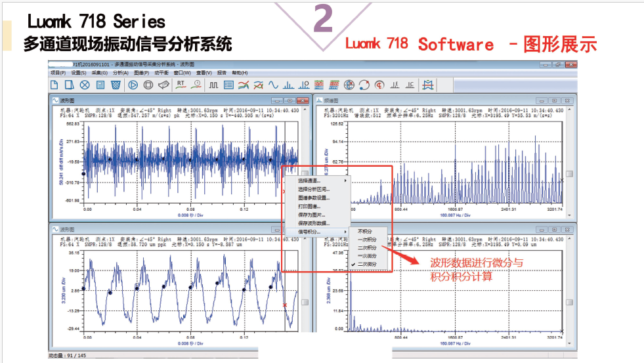Click the multi-curve trend chart icon

(244, 85)
